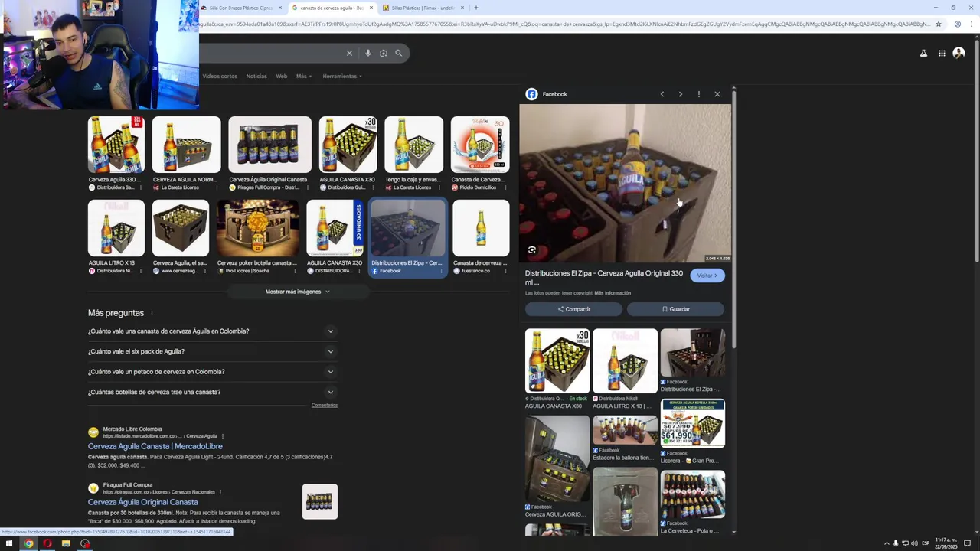Switch to Silla Con Brazos Plástico browser tab

(x=242, y=8)
